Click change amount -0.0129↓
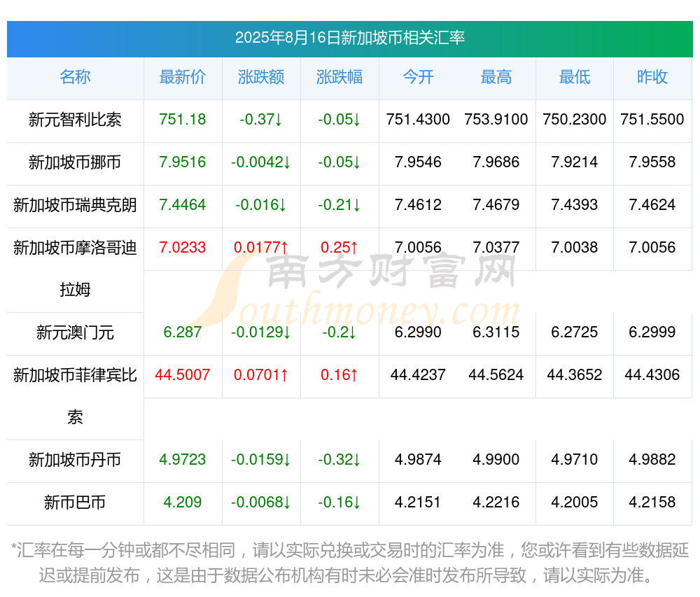The height and width of the screenshot is (597, 700). click(x=261, y=332)
